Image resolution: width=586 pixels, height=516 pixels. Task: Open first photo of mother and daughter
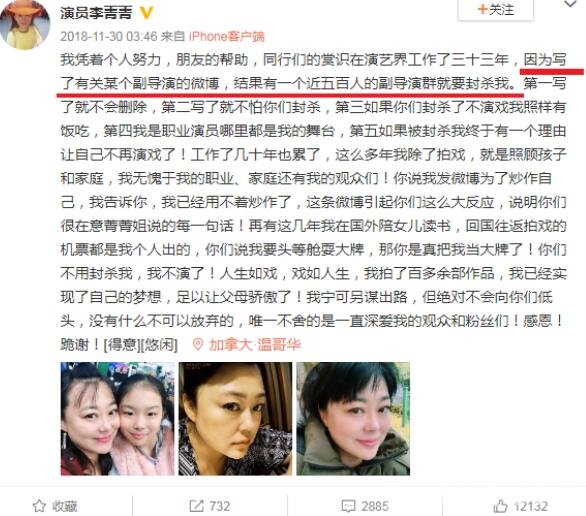coord(117,418)
